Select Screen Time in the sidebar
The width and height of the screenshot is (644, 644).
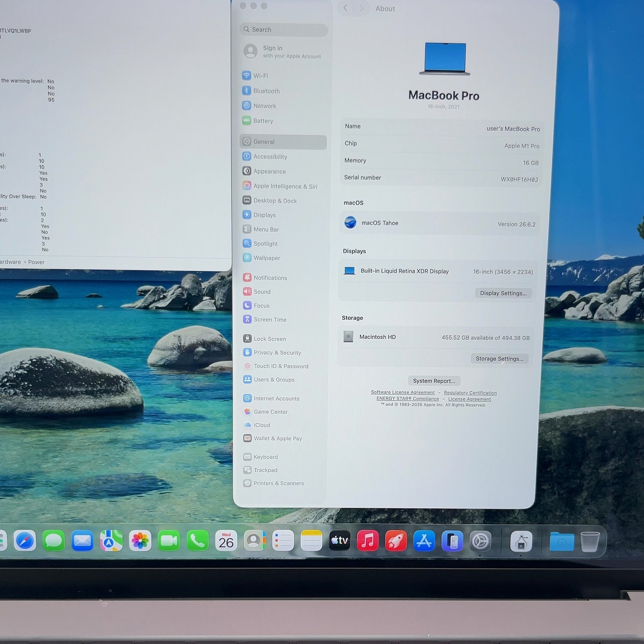[283, 319]
